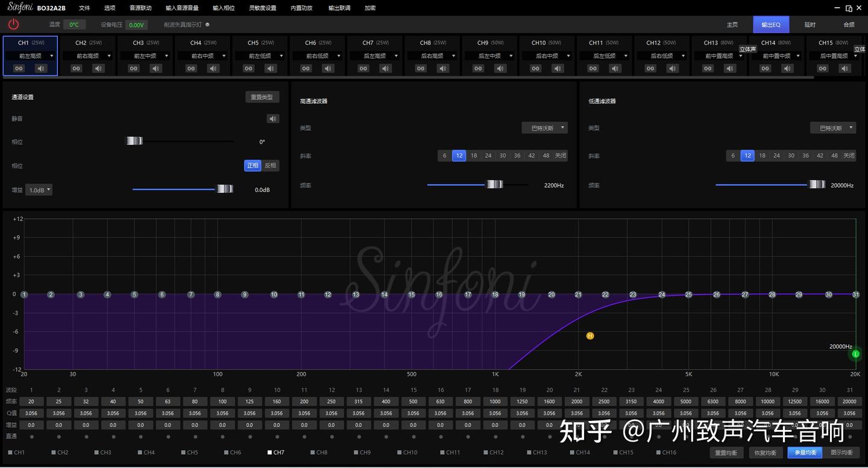Image resolution: width=868 pixels, height=468 pixels.
Task: Click CH9 link chain icon
Action: pyautogui.click(x=478, y=68)
